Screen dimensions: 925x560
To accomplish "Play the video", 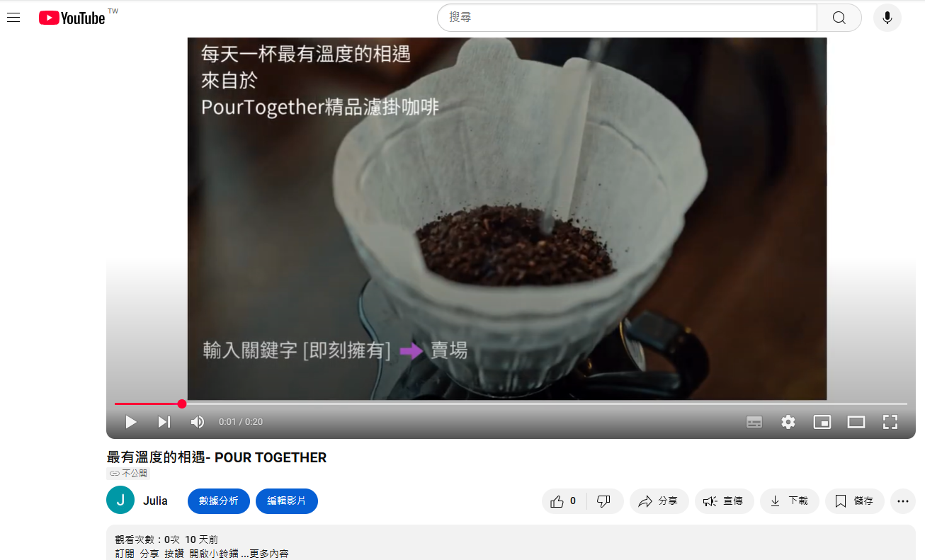I will pyautogui.click(x=130, y=422).
